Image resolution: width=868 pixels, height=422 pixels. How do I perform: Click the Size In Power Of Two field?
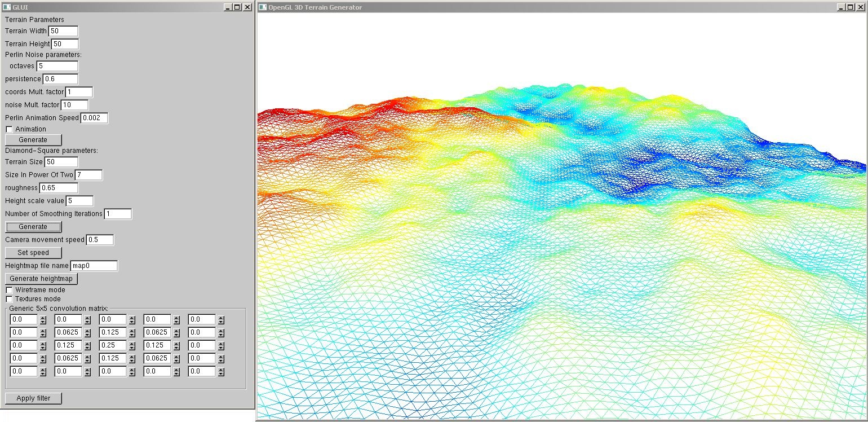coord(89,175)
